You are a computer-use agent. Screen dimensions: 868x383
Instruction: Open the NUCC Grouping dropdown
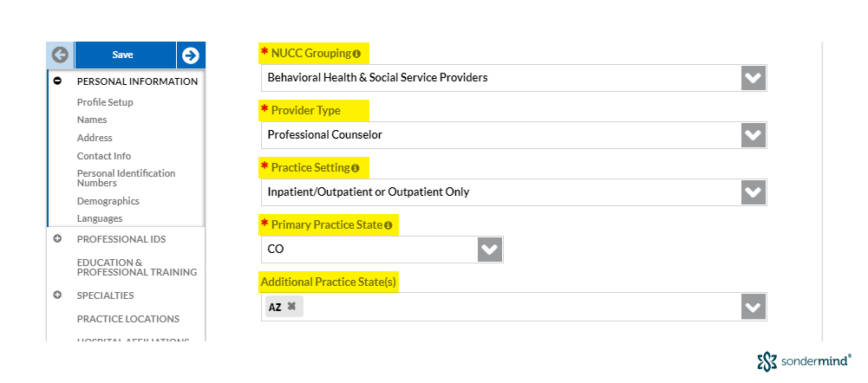tap(513, 78)
